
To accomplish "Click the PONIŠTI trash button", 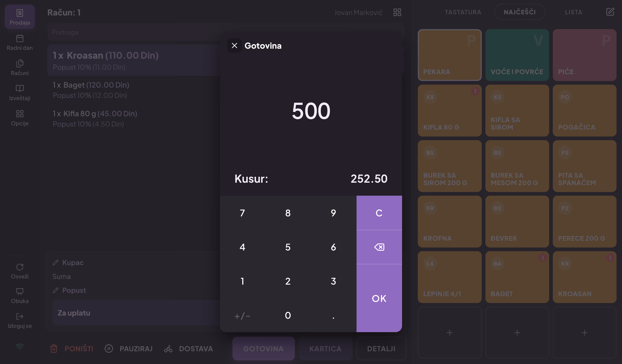I will click(x=71, y=349).
